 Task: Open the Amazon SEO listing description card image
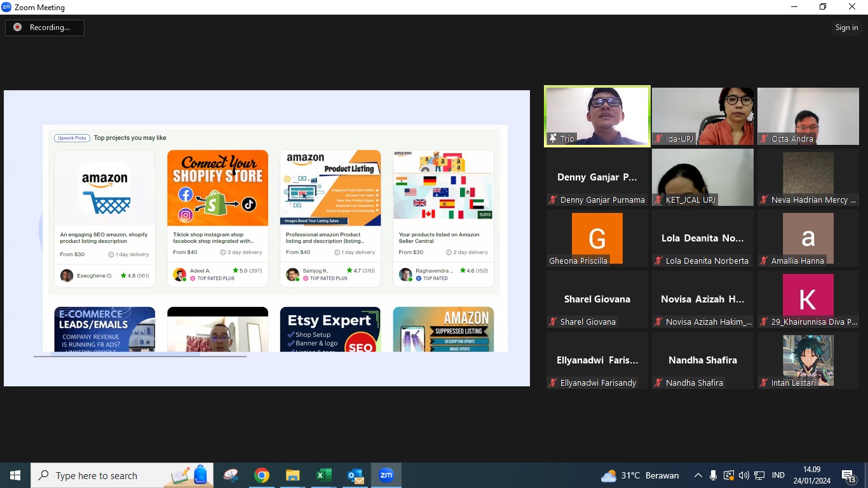[x=105, y=188]
